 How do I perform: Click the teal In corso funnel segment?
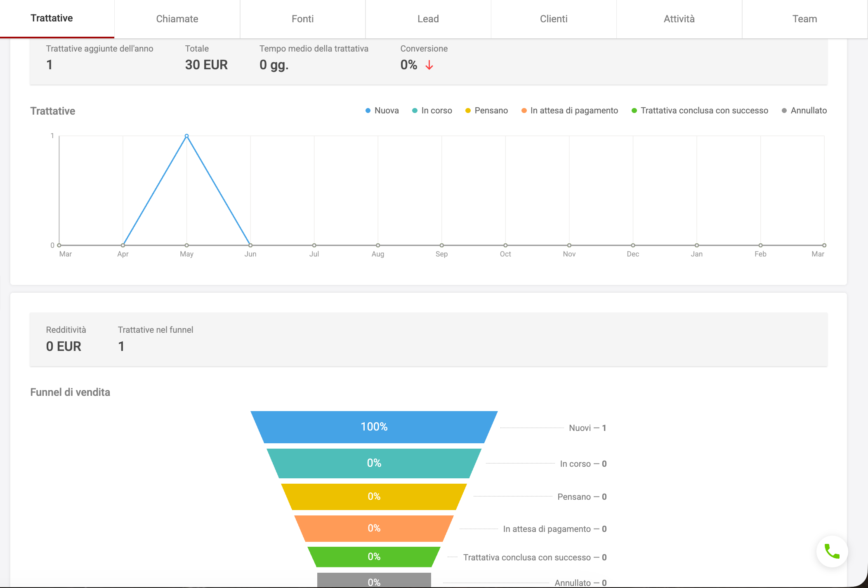374,463
